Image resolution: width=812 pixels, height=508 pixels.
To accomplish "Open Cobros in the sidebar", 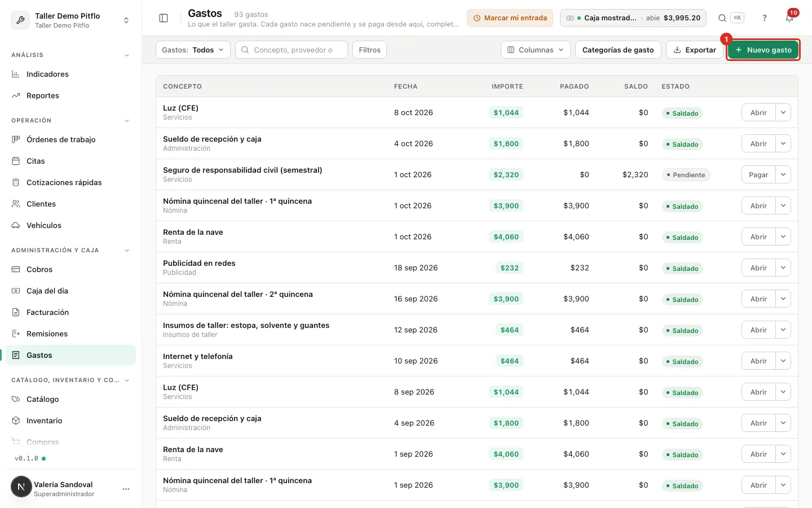I will [70, 269].
